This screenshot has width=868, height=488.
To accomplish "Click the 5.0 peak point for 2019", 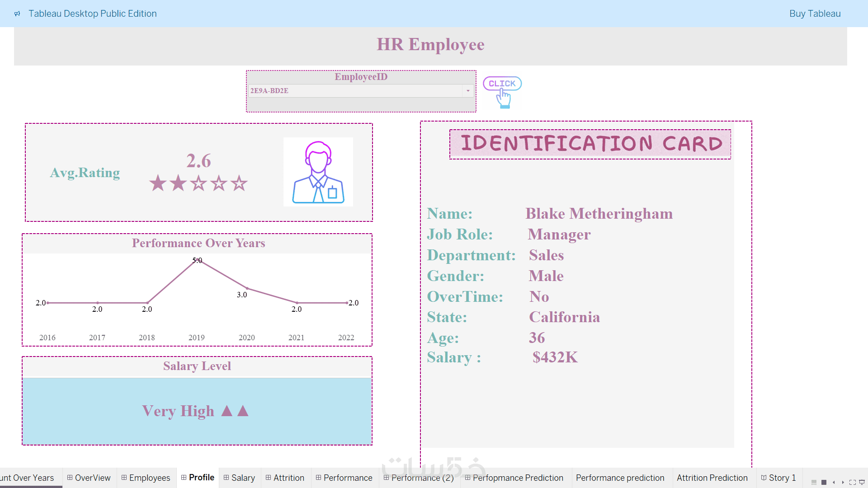I will click(197, 260).
